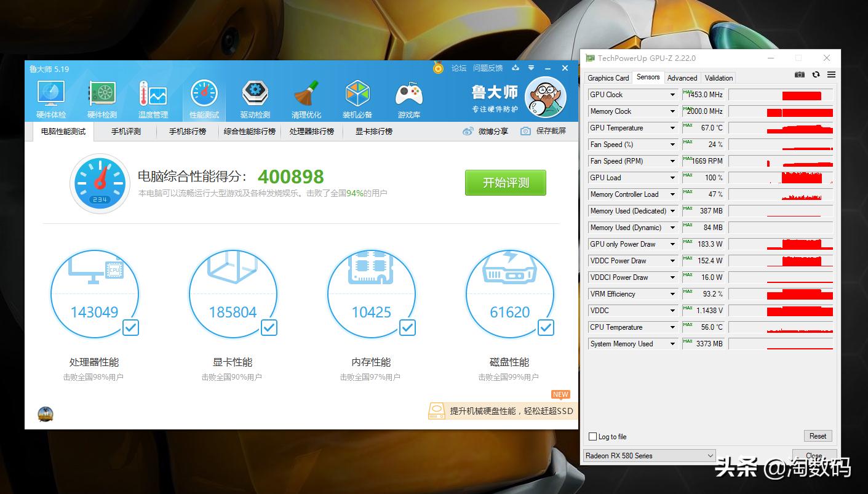Click the Reset button in GPU-Z
This screenshot has height=494, width=868.
coord(817,436)
